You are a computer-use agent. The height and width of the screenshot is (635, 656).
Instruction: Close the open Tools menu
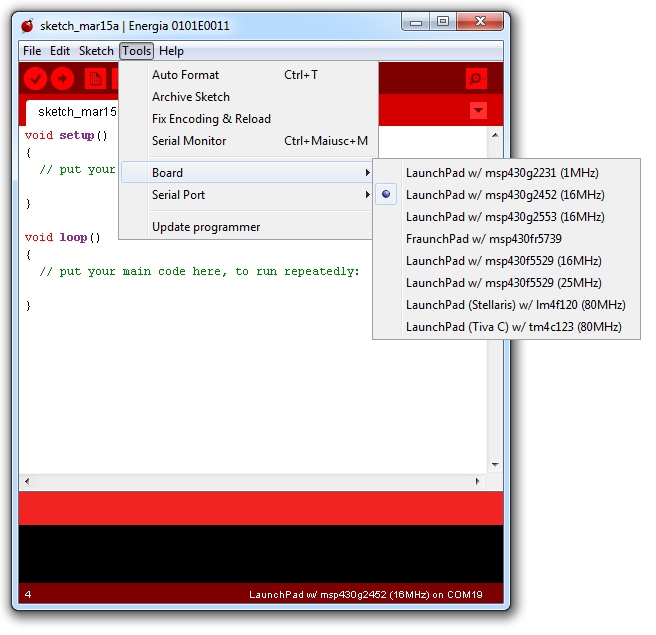click(136, 51)
